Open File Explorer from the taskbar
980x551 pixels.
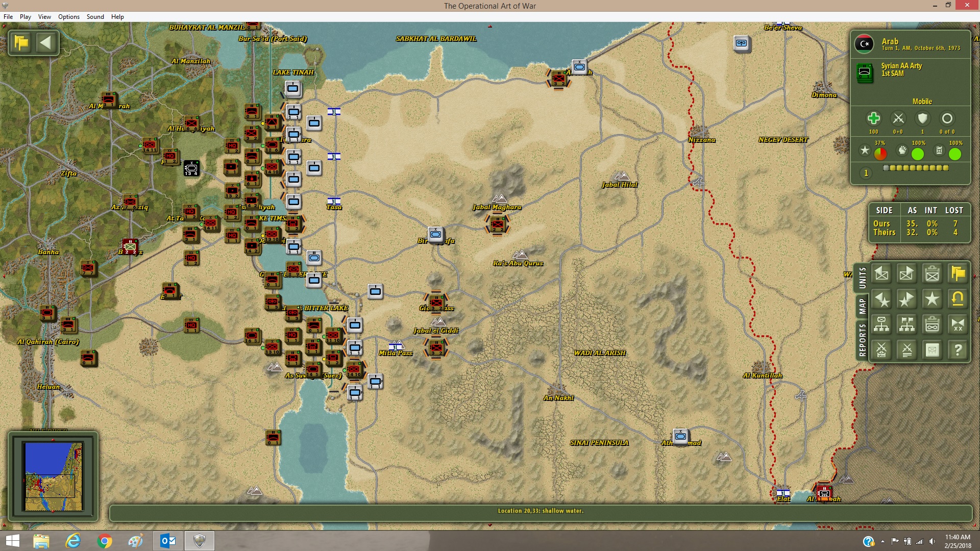pyautogui.click(x=41, y=541)
